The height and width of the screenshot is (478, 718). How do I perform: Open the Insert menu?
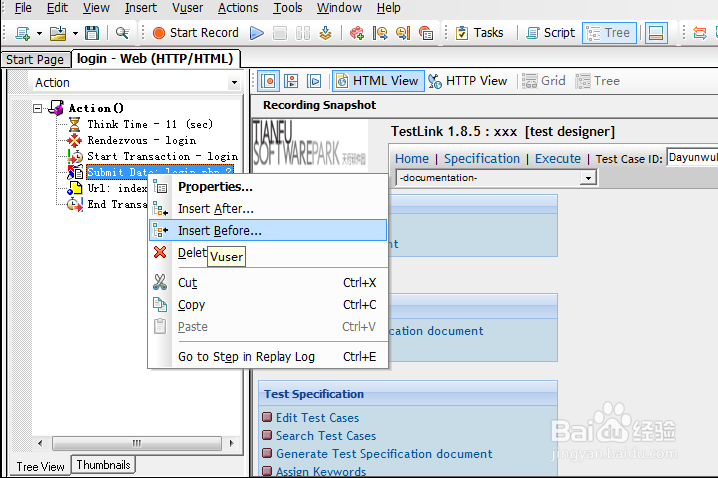point(141,8)
